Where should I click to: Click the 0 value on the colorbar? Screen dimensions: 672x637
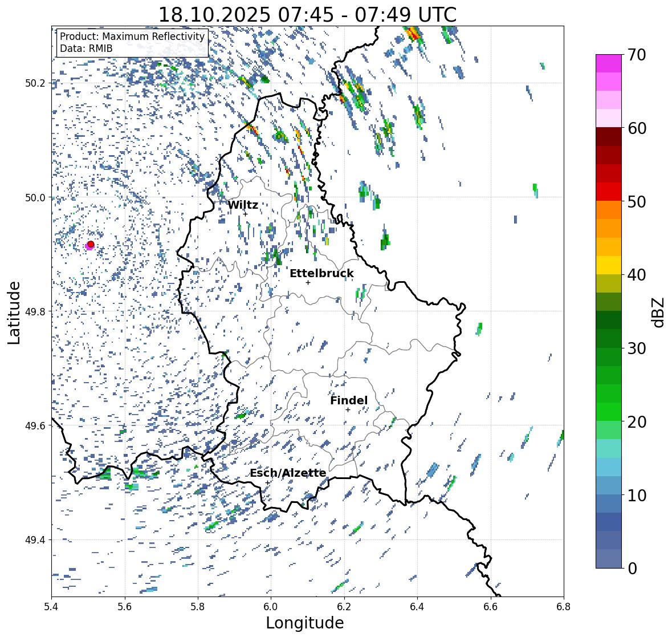pos(632,569)
